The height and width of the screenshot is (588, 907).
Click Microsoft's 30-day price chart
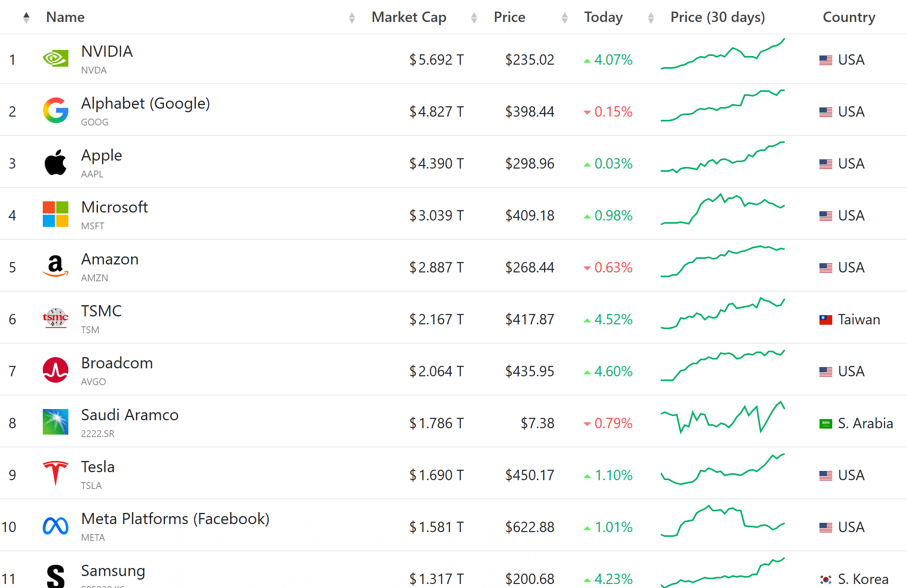[x=723, y=209]
